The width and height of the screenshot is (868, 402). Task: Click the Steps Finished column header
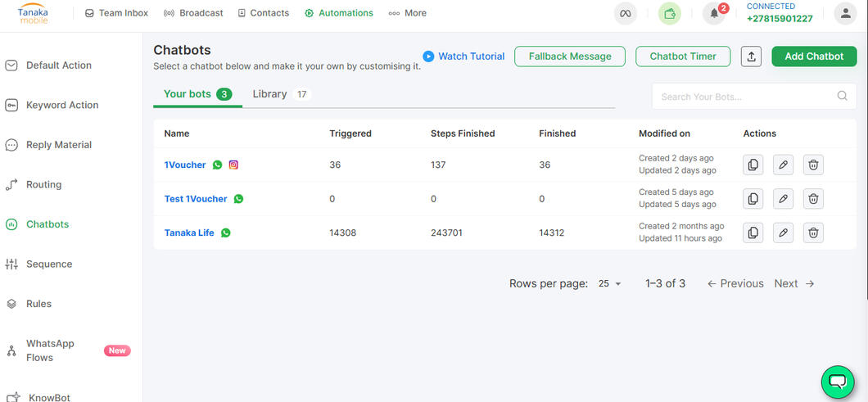[463, 133]
